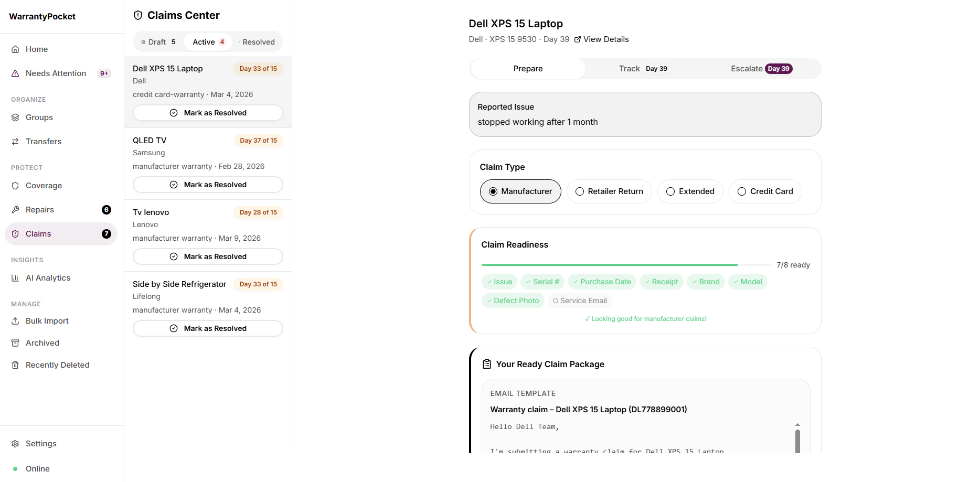
Task: Click the Coverage shield icon
Action: pos(15,186)
